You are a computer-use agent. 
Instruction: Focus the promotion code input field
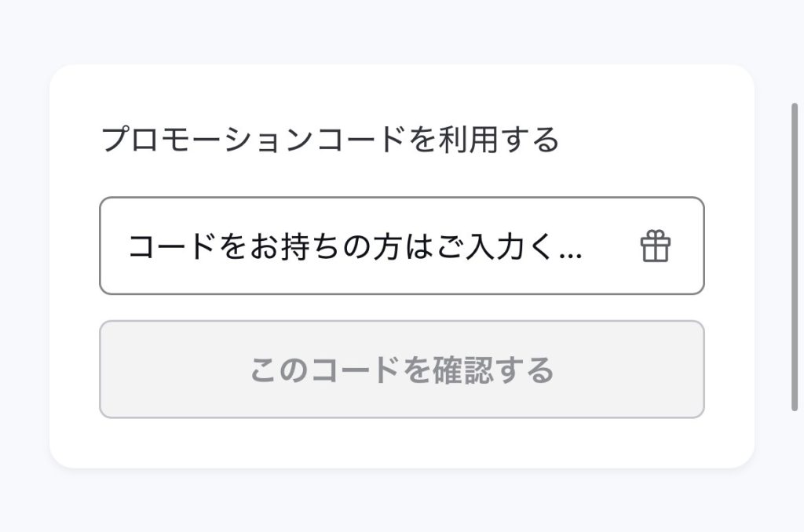[x=401, y=246]
